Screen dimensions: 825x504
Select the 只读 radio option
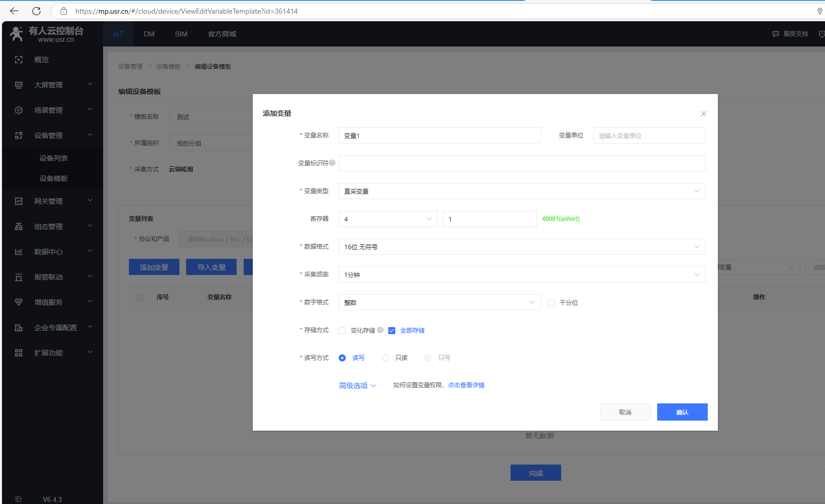[385, 358]
